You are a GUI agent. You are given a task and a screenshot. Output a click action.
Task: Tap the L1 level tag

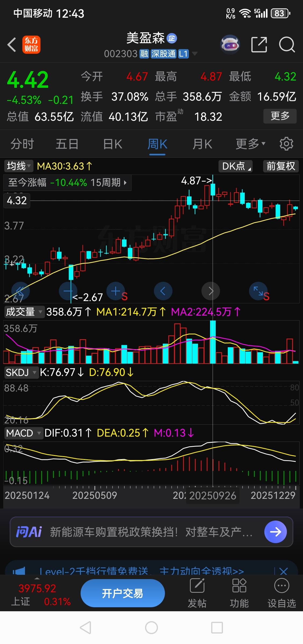(183, 54)
